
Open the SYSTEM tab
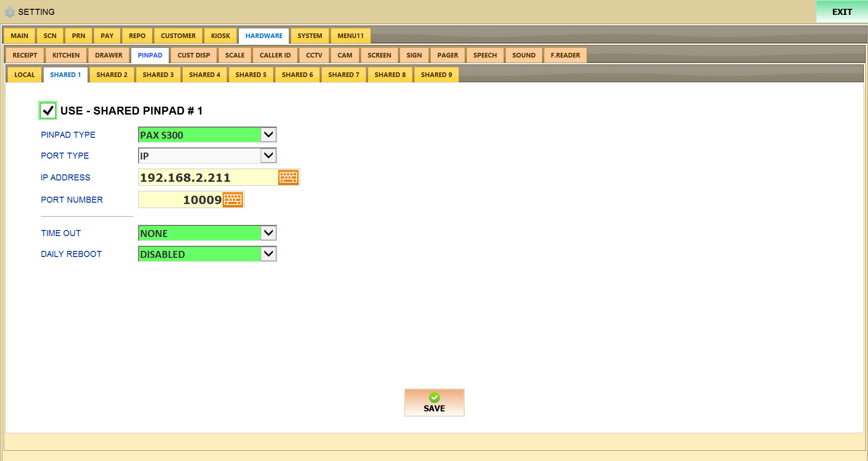coord(310,36)
